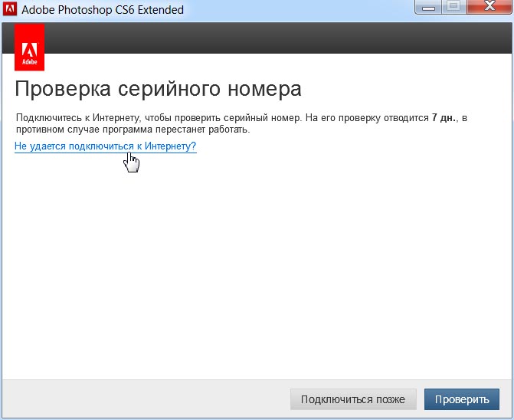Minimize the Adobe Photoshop CS6 window
Image resolution: width=514 pixels, height=420 pixels.
point(428,6)
